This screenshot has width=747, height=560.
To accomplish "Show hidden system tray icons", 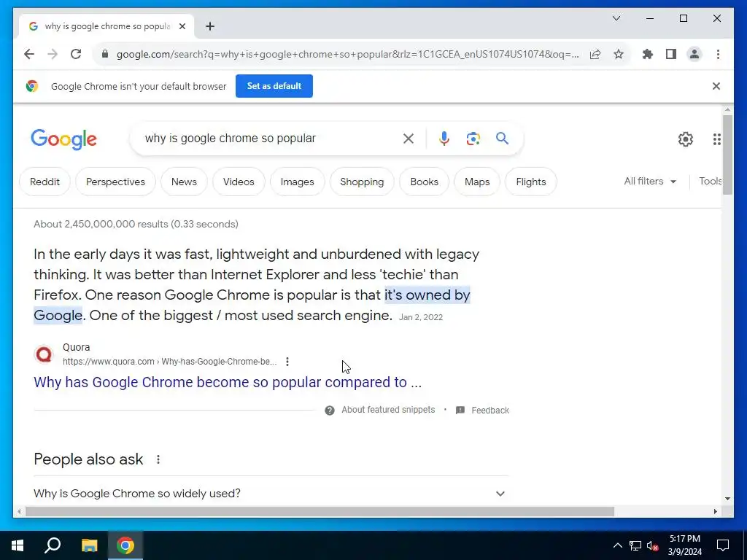I will 617,545.
